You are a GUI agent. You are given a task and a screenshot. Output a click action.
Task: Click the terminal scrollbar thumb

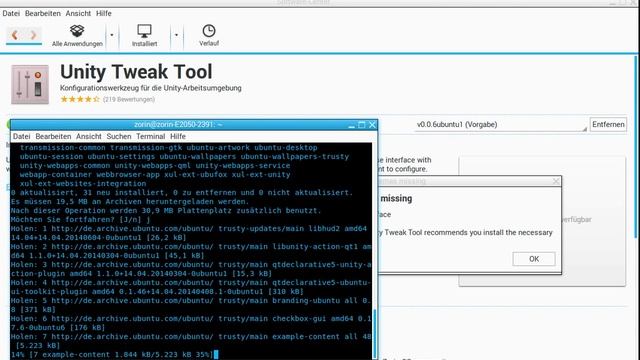pyautogui.click(x=375, y=333)
